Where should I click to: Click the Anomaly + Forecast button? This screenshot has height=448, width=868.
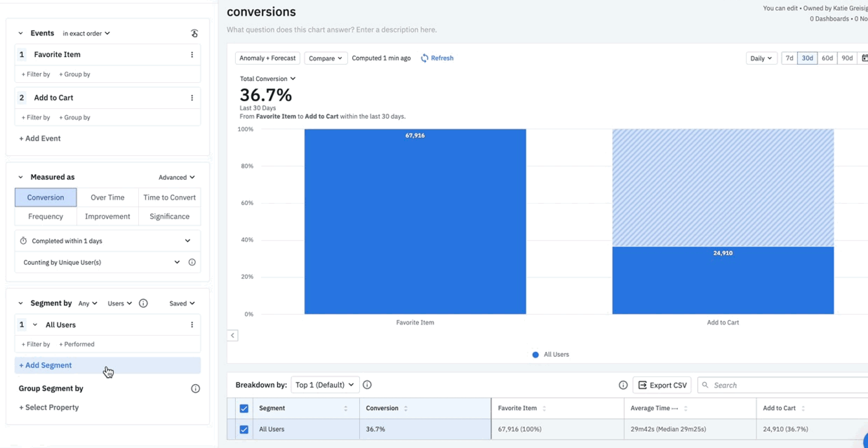coord(267,58)
